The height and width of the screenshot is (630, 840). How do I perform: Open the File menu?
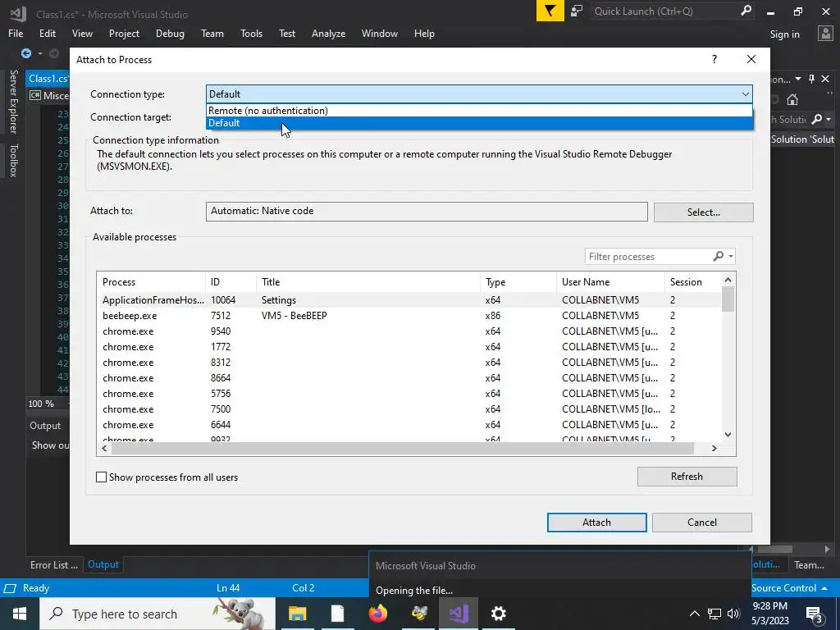[16, 33]
